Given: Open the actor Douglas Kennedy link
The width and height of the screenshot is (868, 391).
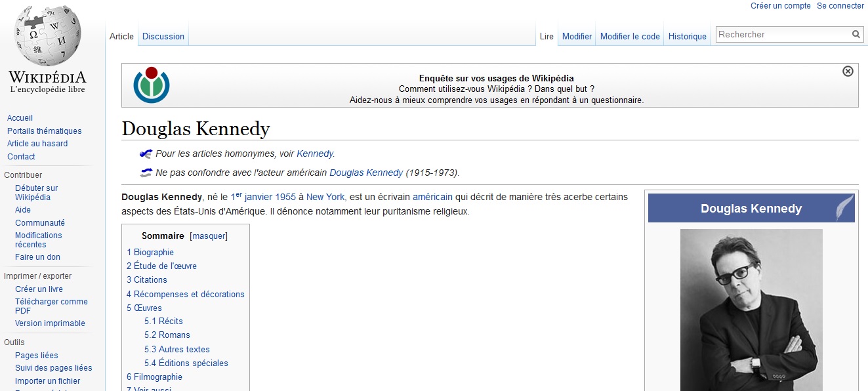Looking at the screenshot, I should [366, 173].
